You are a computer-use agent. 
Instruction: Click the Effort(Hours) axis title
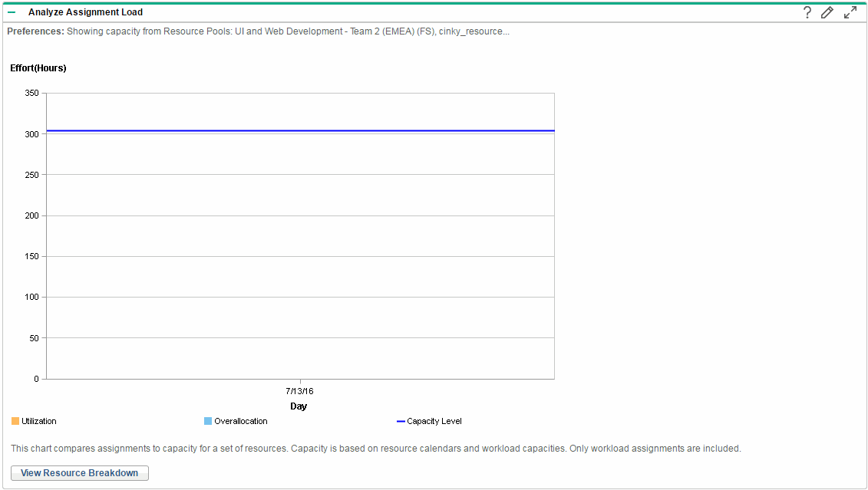coord(38,68)
